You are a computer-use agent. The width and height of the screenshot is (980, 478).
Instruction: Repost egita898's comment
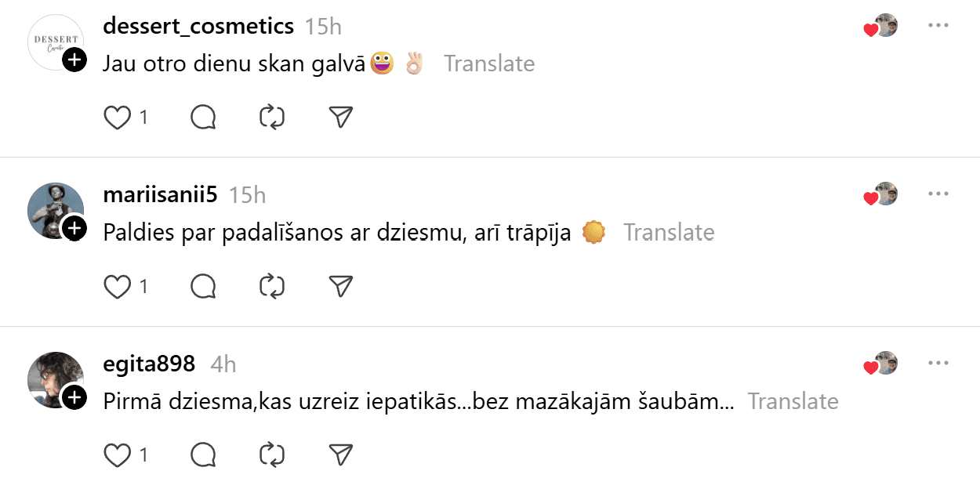(x=271, y=454)
